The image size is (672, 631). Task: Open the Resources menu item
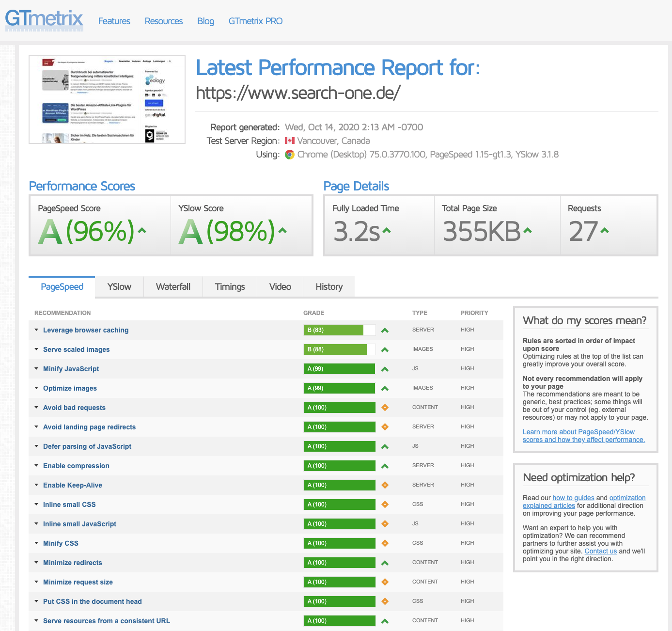pos(164,21)
